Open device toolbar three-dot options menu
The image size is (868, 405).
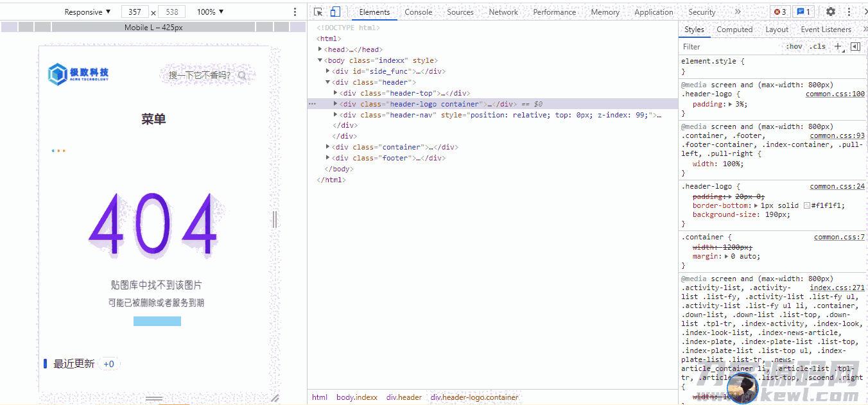(x=295, y=12)
